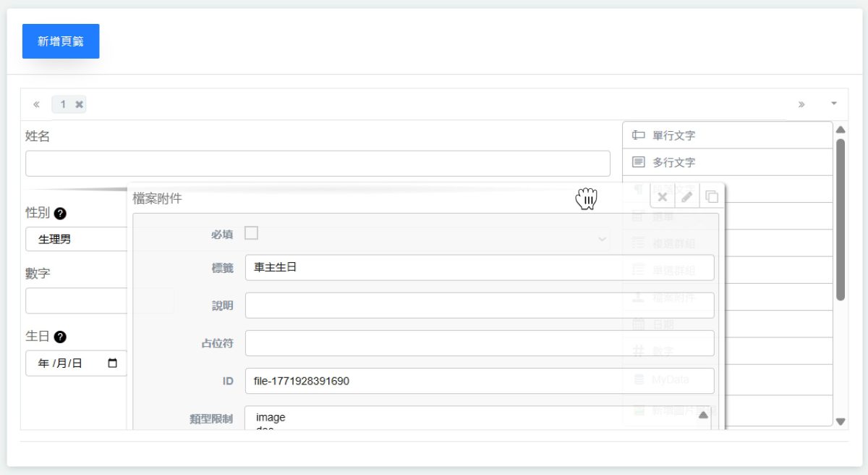868x475 pixels.
Task: Click the 新增頁籤 button
Action: (x=61, y=41)
